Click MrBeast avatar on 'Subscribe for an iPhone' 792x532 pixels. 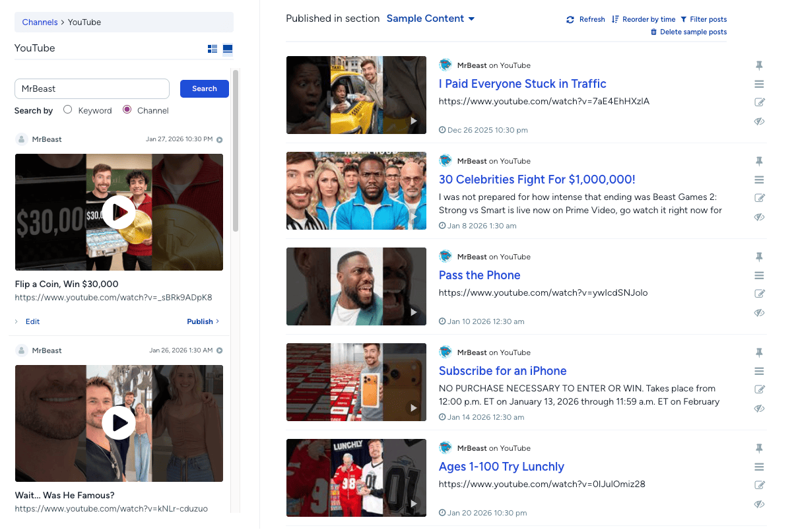445,352
